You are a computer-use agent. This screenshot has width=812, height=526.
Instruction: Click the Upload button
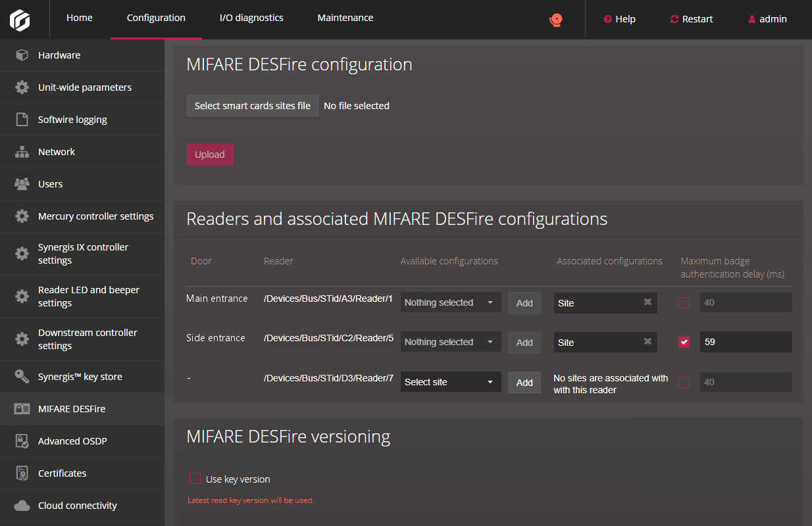(x=210, y=154)
